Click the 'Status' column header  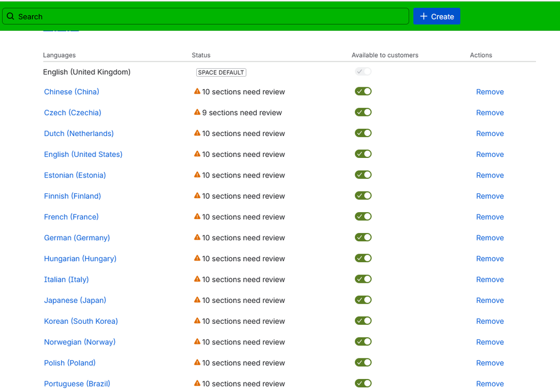point(201,55)
